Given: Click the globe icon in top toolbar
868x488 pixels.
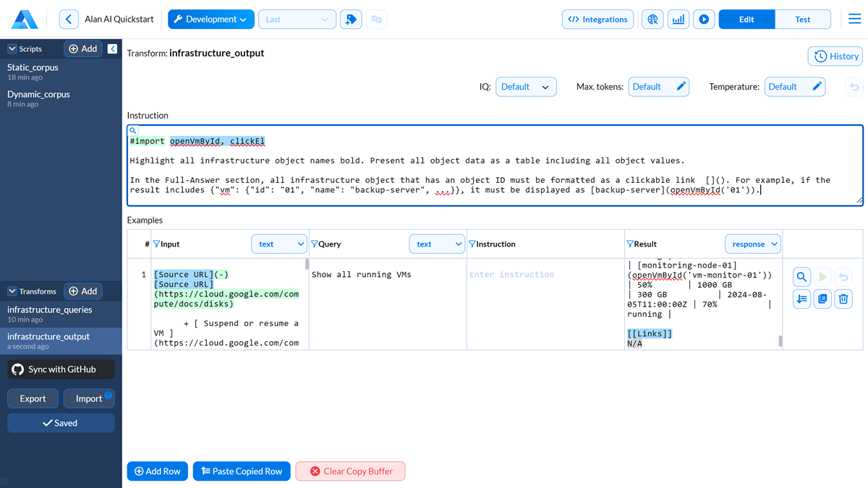Looking at the screenshot, I should tap(652, 20).
